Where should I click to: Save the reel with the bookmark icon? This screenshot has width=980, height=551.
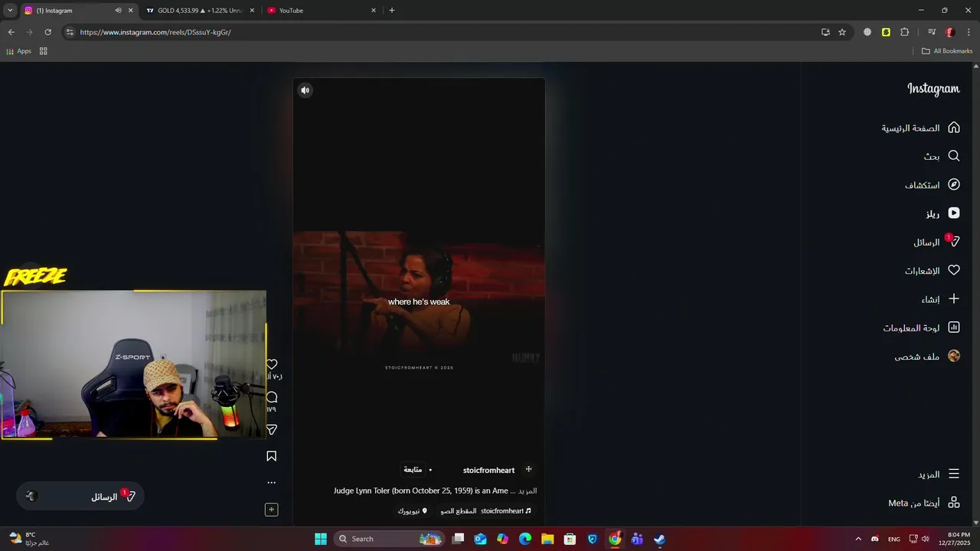tap(272, 456)
